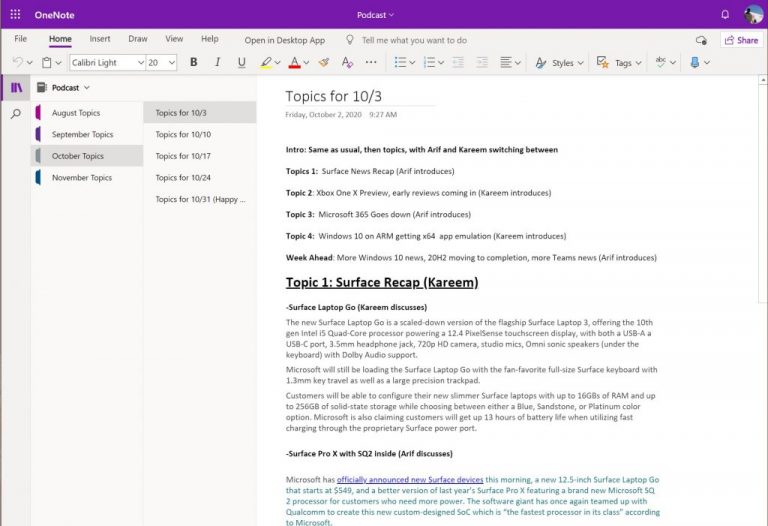Click the spell check abc icon

(x=661, y=62)
